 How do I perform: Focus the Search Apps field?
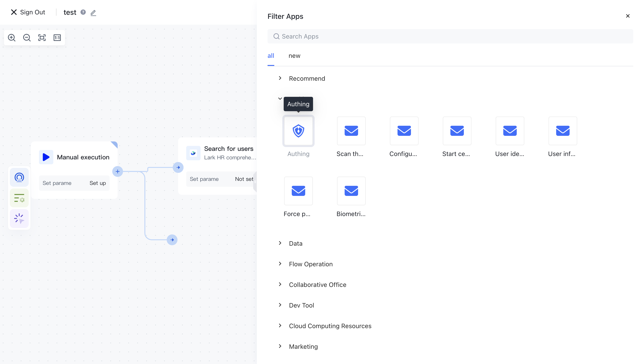point(450,37)
